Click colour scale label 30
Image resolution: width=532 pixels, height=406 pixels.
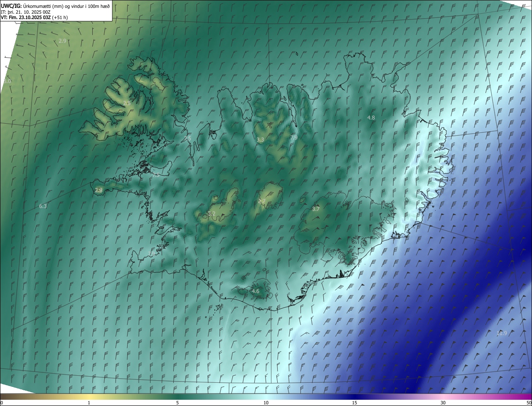tap(443, 403)
